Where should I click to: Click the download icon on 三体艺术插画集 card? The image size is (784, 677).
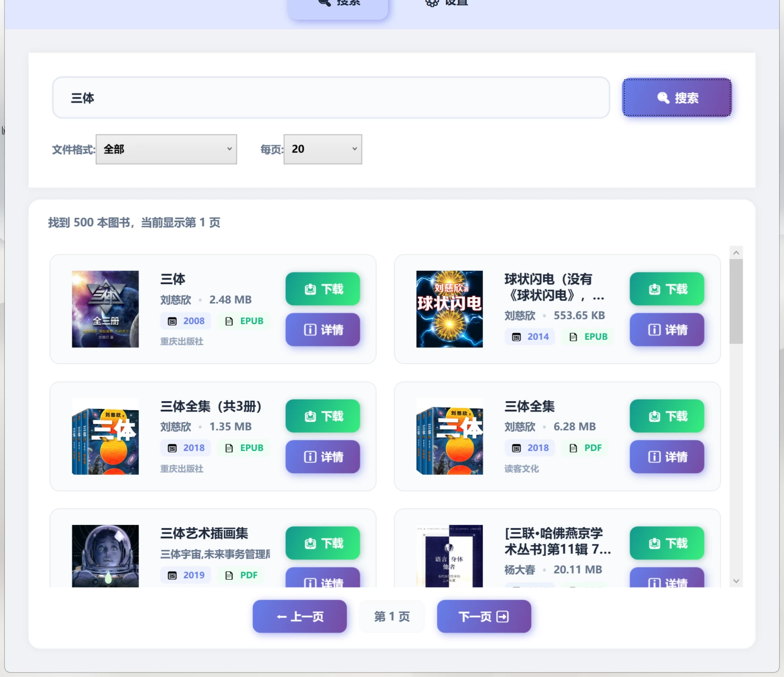[311, 543]
